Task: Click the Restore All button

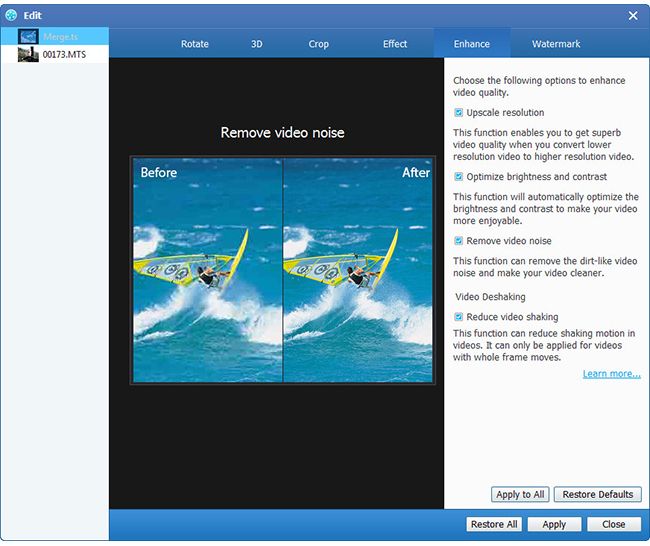Action: [493, 524]
